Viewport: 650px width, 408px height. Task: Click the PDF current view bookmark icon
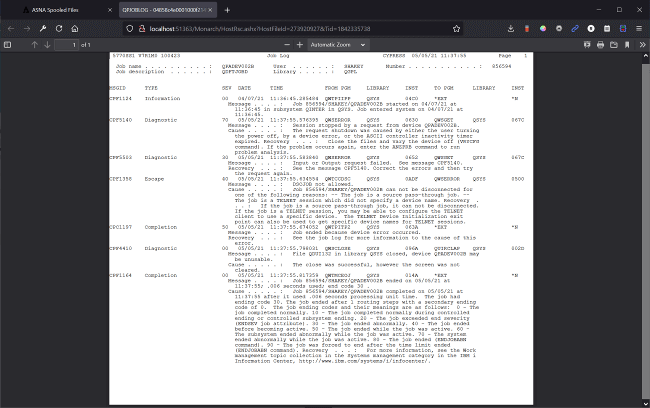coord(627,45)
